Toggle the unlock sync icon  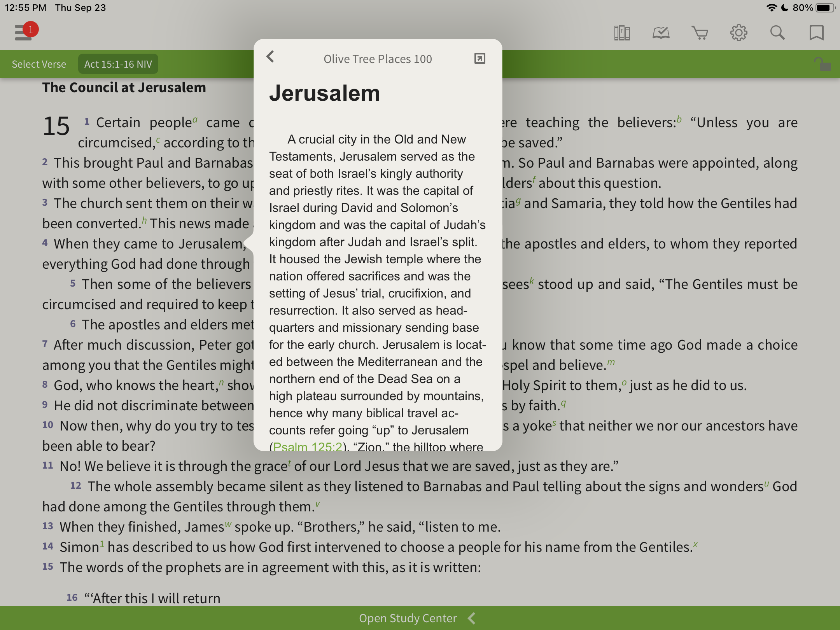point(822,64)
